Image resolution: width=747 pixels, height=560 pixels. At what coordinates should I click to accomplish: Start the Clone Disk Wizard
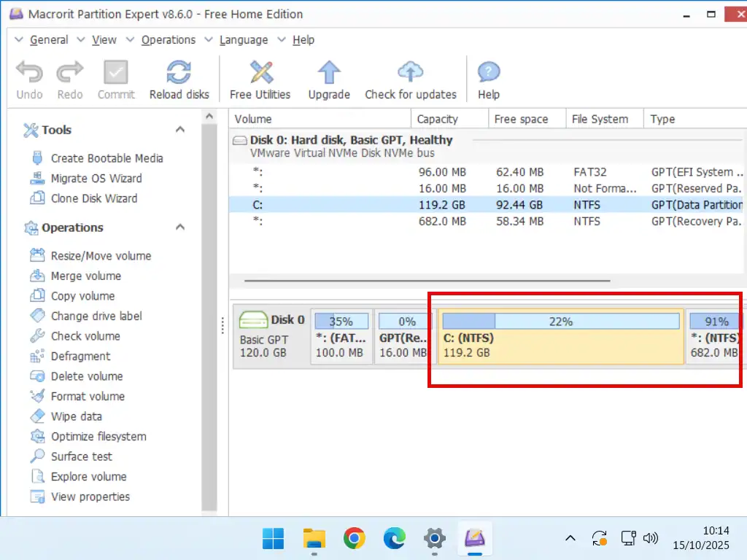click(x=93, y=198)
